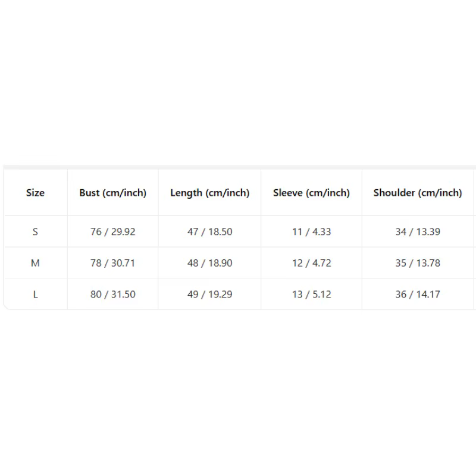Select shoulder value 34 / 13.39
Image resolution: width=476 pixels, height=476 pixels.
(418, 231)
